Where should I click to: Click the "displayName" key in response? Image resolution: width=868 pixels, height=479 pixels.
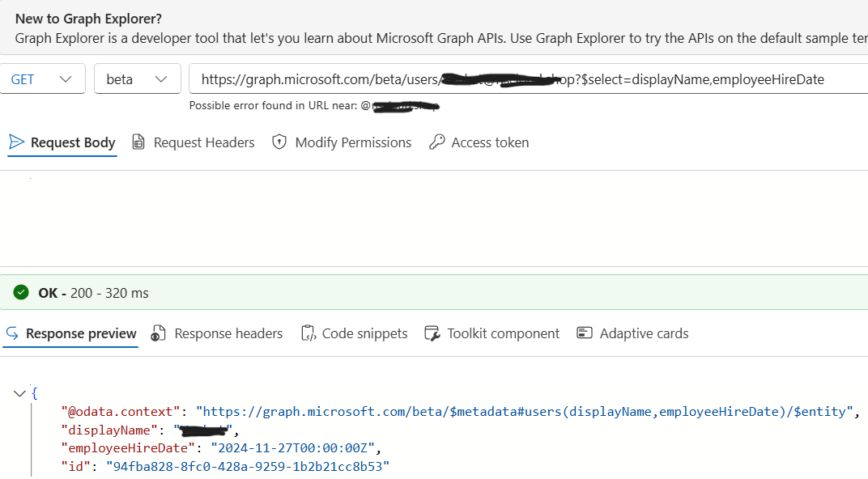tap(109, 430)
